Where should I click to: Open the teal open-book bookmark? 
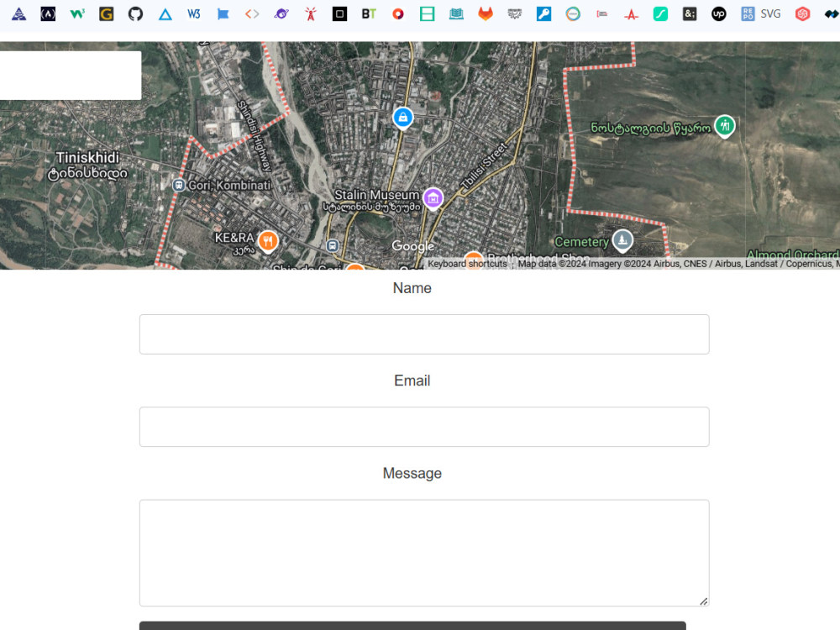click(x=456, y=14)
